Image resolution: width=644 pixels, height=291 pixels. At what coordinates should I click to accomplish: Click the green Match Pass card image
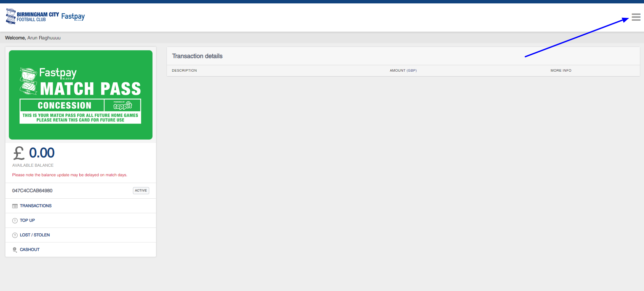click(81, 95)
